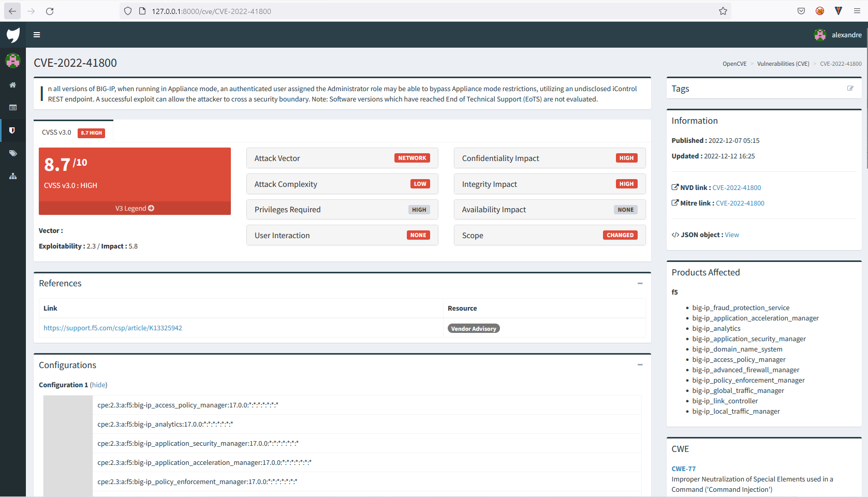
Task: Hide Configuration 1 details
Action: (x=98, y=385)
